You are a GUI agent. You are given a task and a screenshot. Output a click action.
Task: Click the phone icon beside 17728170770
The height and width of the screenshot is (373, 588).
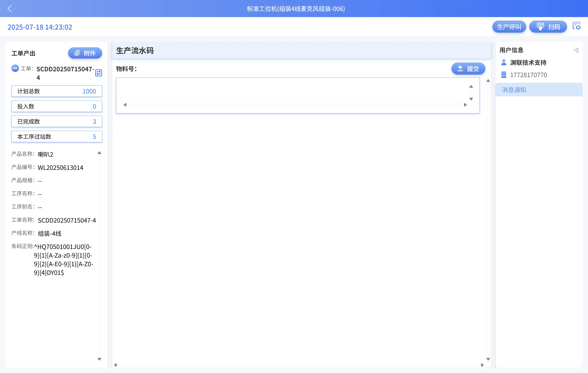point(504,75)
